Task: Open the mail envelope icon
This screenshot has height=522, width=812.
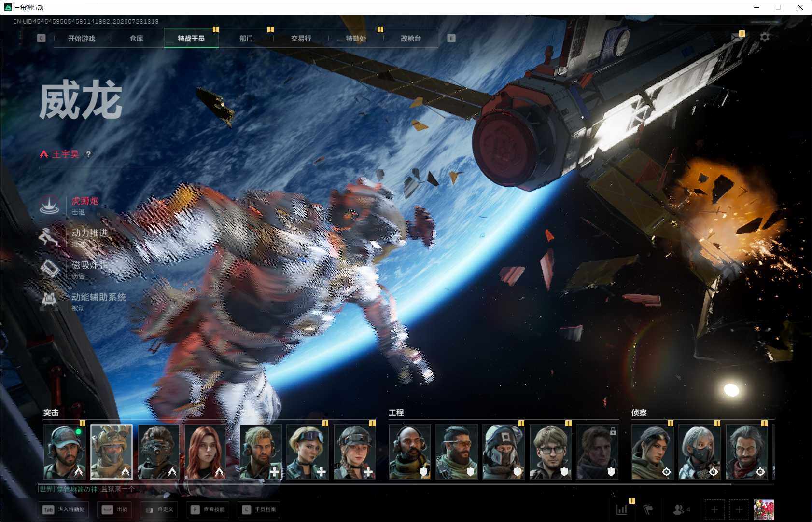Action: point(736,37)
